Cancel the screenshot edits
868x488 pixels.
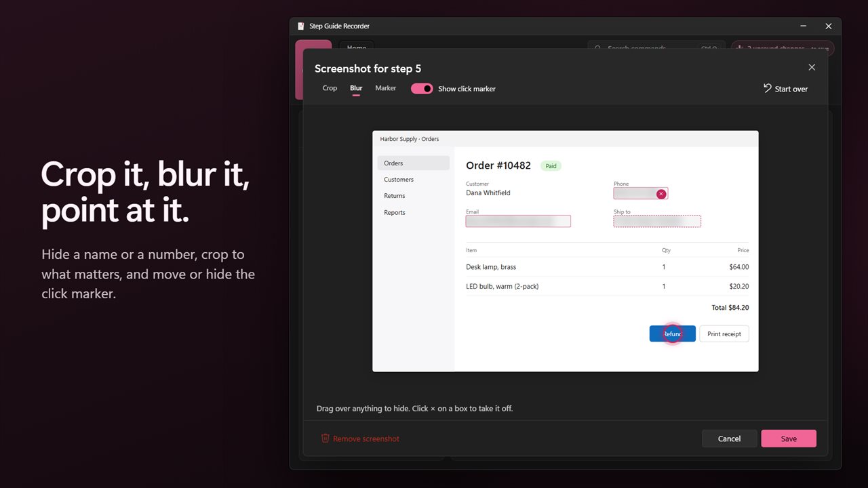(729, 439)
